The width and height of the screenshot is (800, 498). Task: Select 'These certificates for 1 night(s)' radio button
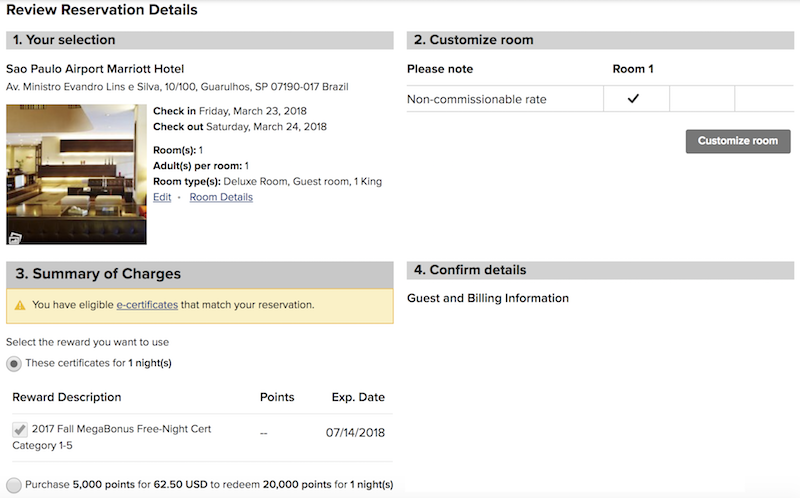coord(14,364)
